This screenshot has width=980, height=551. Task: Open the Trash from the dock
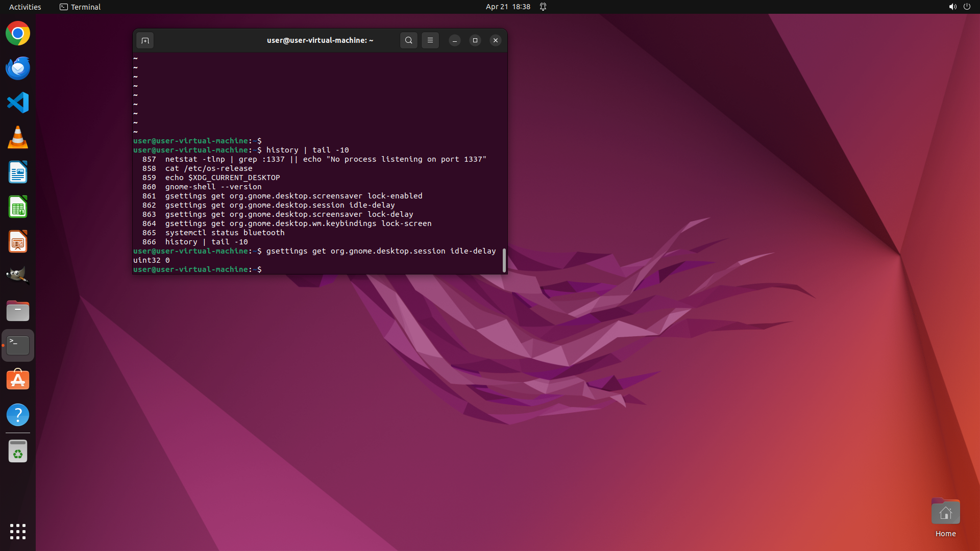[18, 452]
